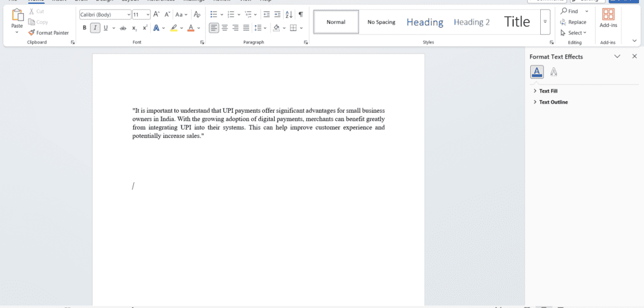Toggle Superscript formatting

(145, 28)
